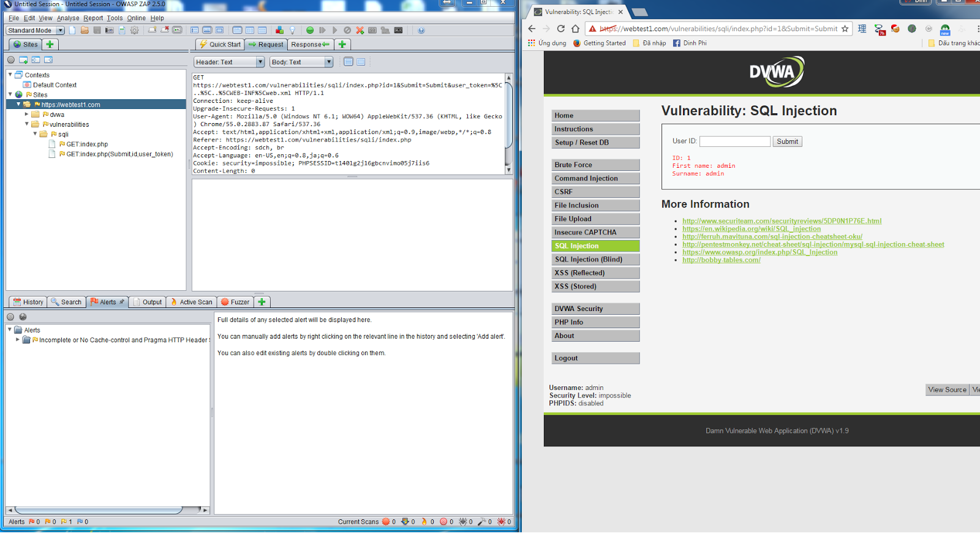This screenshot has width=980, height=537.
Task: Click the green Set Break on All Requests circle
Action: 310,30
